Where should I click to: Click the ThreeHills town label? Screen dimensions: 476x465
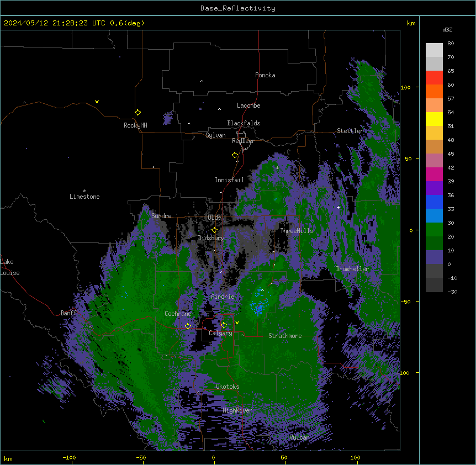pos(297,231)
